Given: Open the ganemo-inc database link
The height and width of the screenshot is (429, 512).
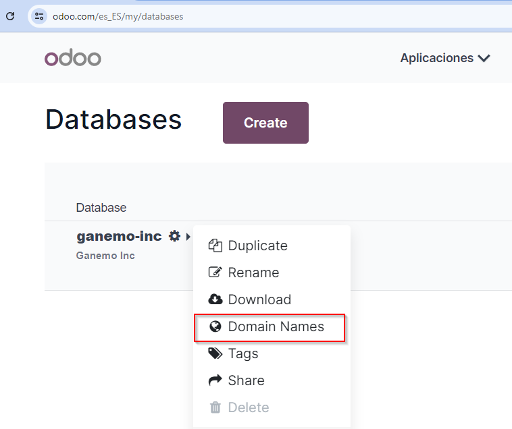Looking at the screenshot, I should click(119, 236).
